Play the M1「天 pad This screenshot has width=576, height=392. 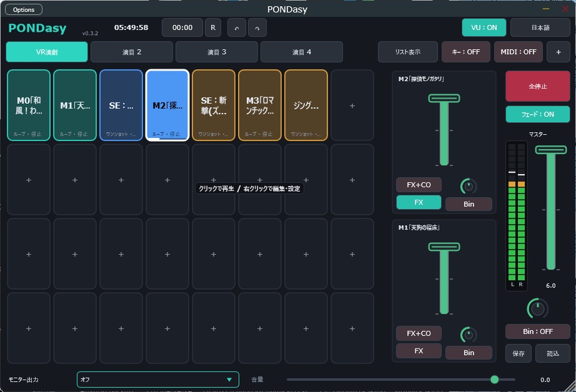75,105
